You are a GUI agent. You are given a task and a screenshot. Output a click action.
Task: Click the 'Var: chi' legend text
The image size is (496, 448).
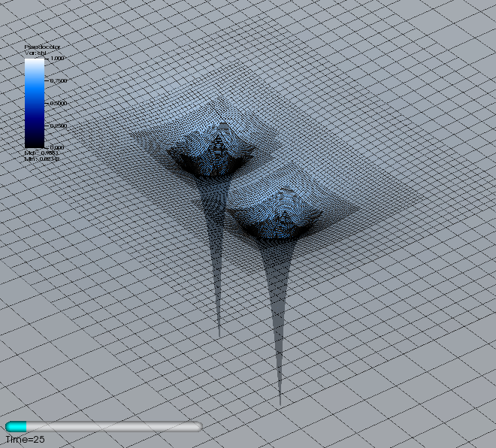tap(34, 53)
